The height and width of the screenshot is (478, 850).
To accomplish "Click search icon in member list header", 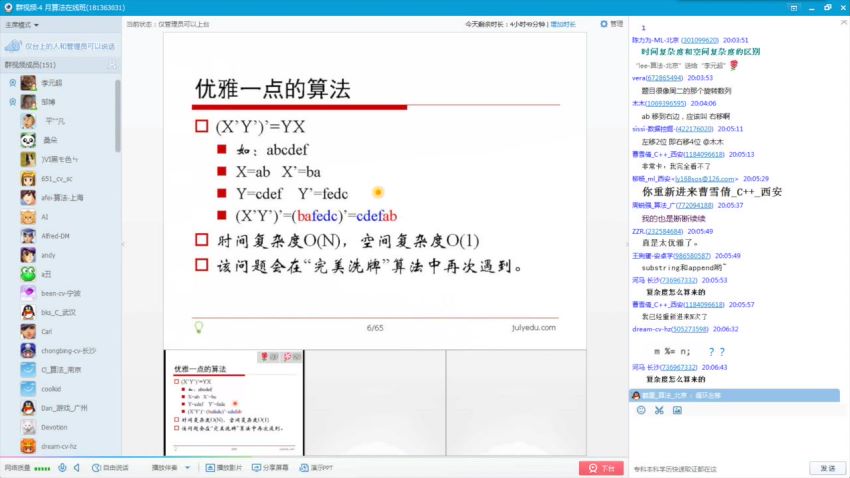I will point(112,65).
